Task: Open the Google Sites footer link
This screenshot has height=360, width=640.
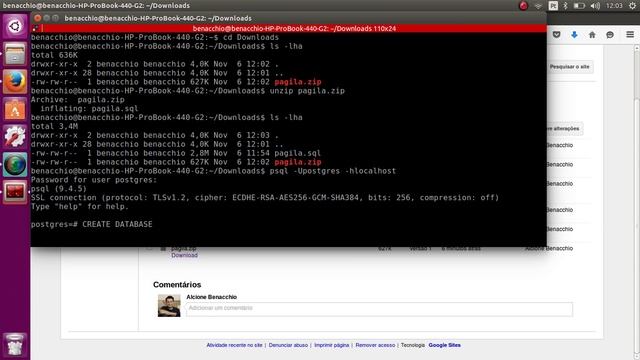Action: click(x=444, y=345)
